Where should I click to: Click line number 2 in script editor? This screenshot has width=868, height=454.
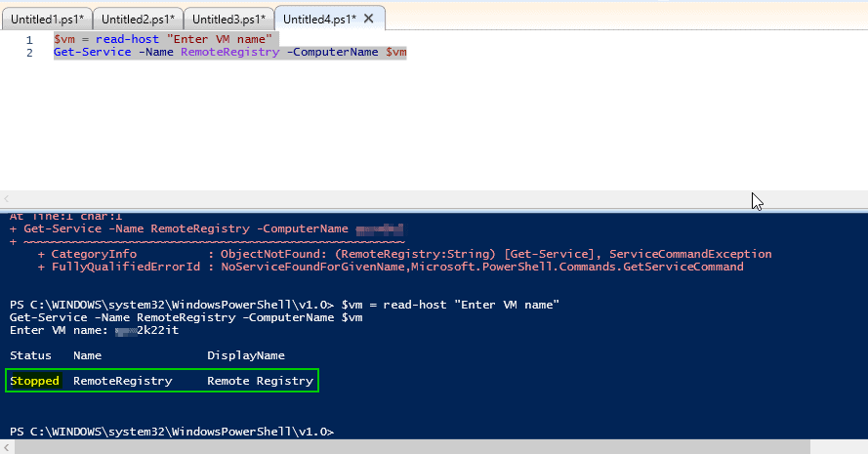pyautogui.click(x=29, y=53)
